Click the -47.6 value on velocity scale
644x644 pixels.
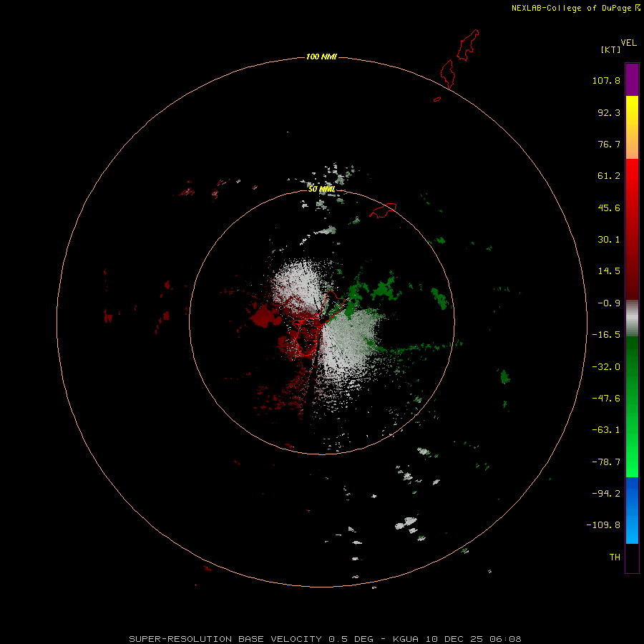pyautogui.click(x=606, y=399)
